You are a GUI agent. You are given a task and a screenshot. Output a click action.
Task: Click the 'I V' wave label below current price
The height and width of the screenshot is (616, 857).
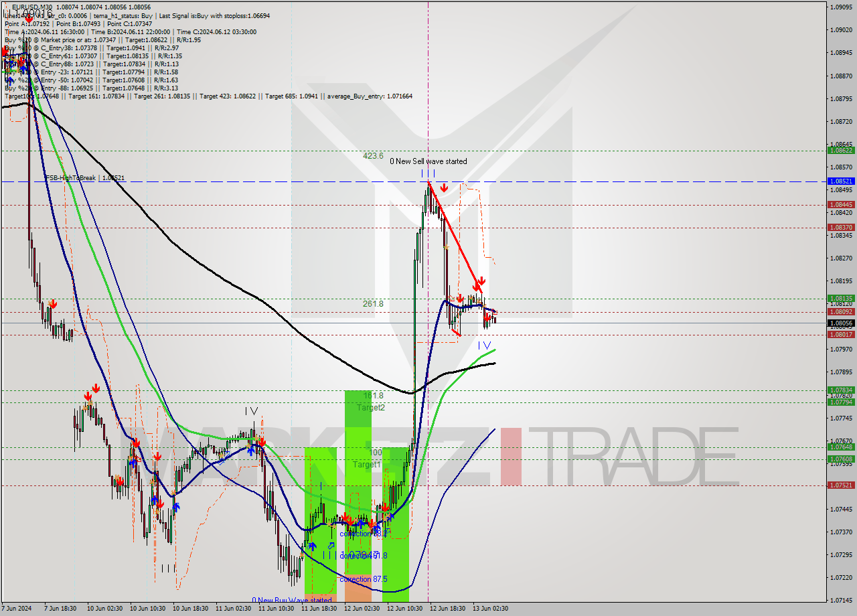[x=486, y=345]
